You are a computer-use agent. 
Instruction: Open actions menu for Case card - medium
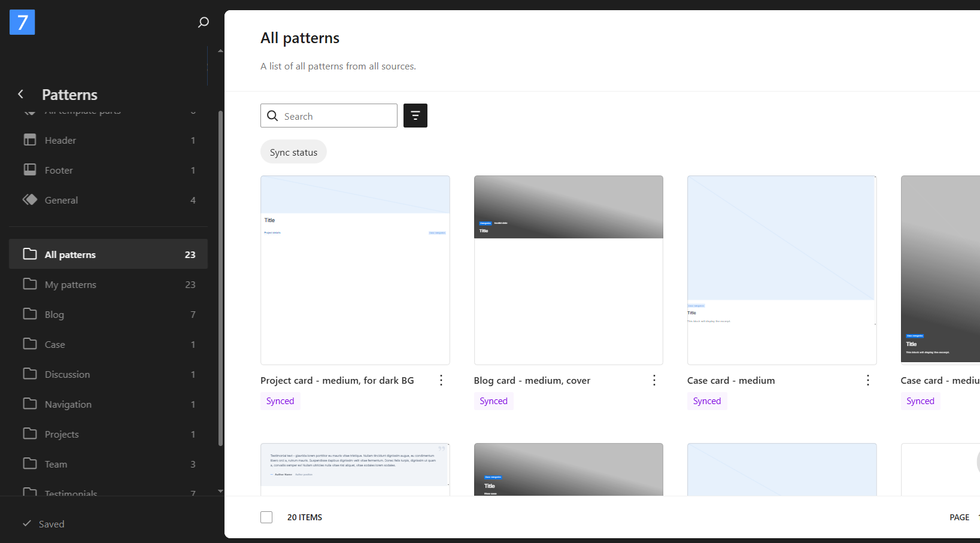(867, 380)
